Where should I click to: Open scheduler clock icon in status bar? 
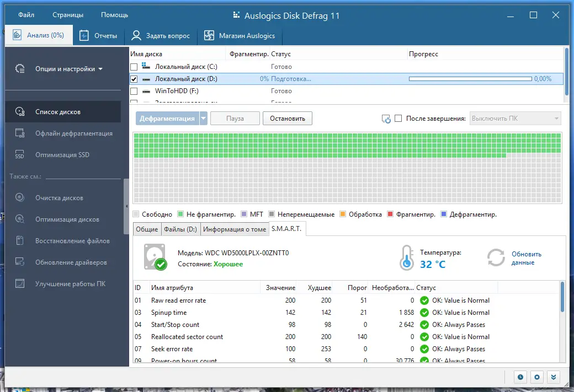[520, 377]
